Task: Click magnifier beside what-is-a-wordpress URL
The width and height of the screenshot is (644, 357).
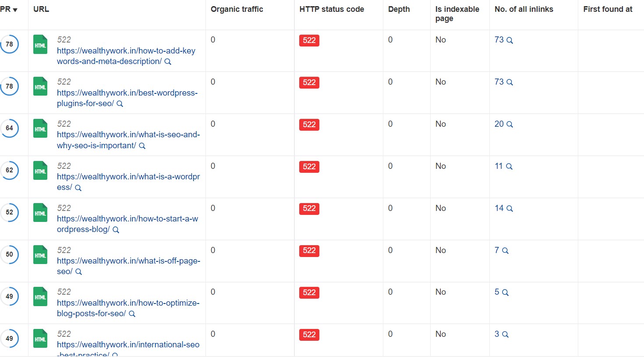Action: click(x=78, y=188)
